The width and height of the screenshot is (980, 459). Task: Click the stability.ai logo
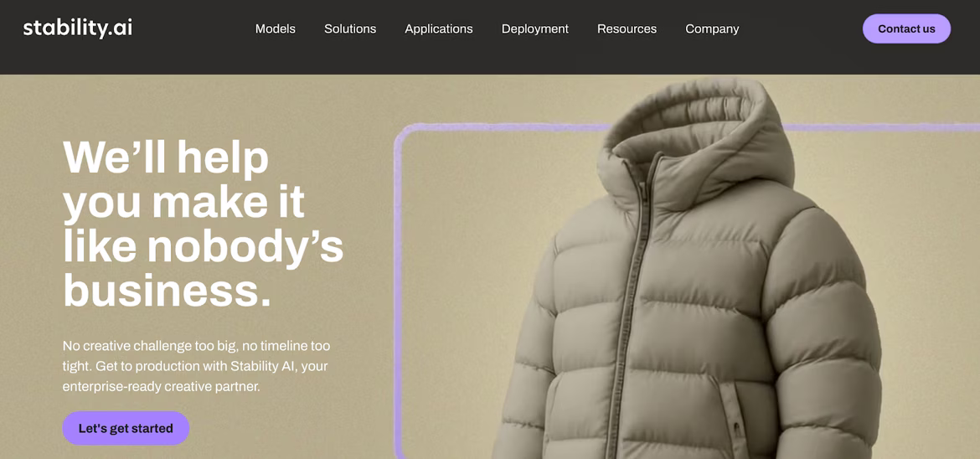pyautogui.click(x=78, y=28)
